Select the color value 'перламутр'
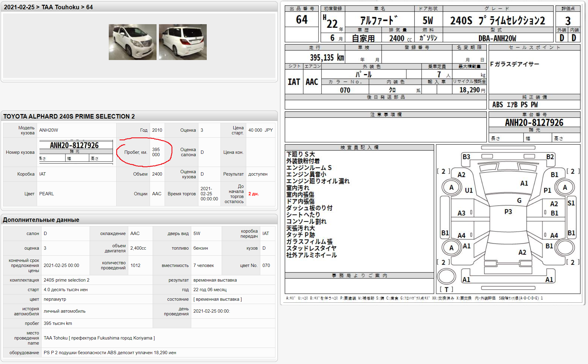This screenshot has width=588, height=364. (55, 299)
